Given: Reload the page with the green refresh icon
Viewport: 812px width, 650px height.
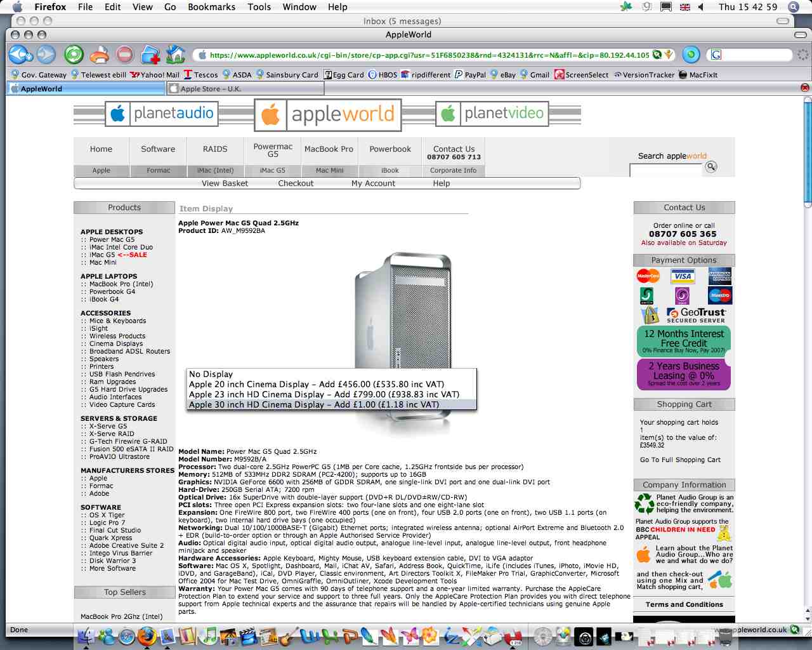Looking at the screenshot, I should (x=74, y=55).
